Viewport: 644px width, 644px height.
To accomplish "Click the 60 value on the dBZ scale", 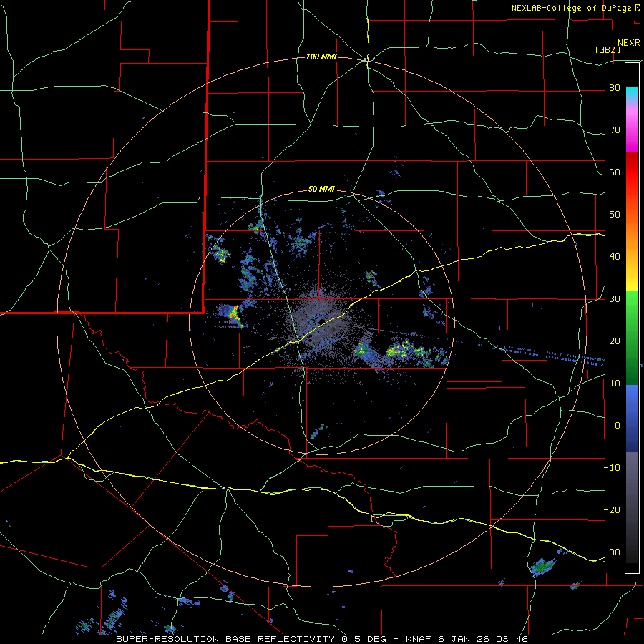I will coord(615,172).
